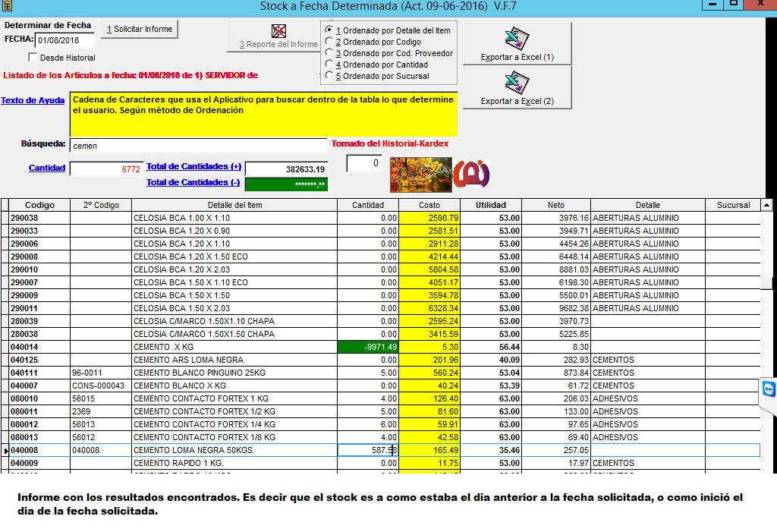Open the Texto de Ayuda link
Image resolution: width=777 pixels, height=532 pixels.
pyautogui.click(x=33, y=100)
